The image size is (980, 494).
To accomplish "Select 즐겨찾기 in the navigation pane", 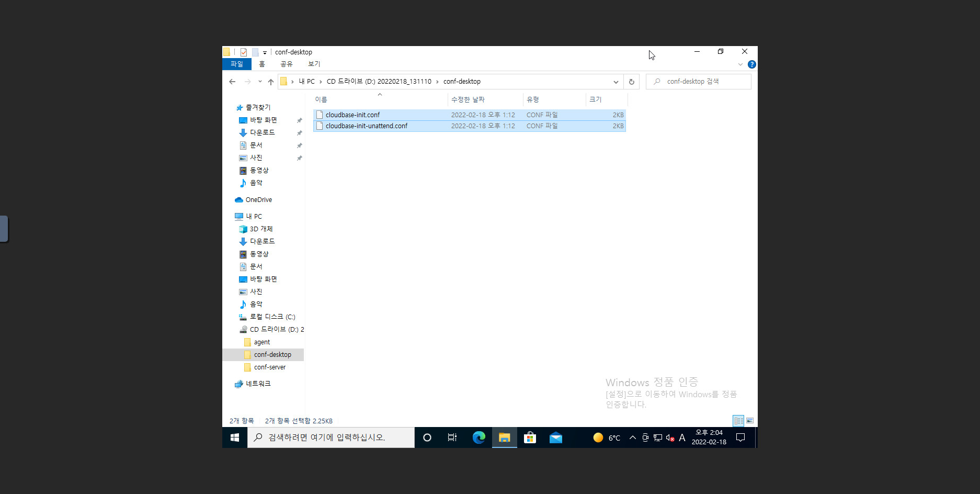I will pyautogui.click(x=258, y=108).
